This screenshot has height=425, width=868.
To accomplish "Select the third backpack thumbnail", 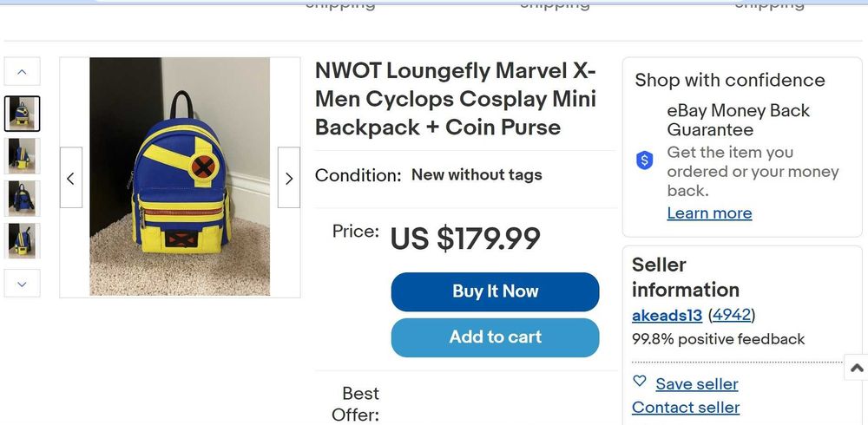I will point(23,199).
